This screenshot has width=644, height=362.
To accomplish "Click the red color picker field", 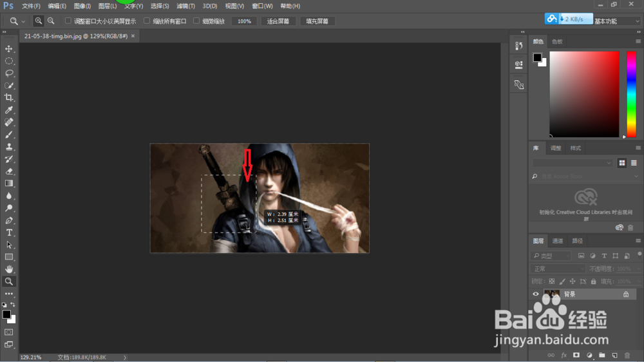I will 584,94.
